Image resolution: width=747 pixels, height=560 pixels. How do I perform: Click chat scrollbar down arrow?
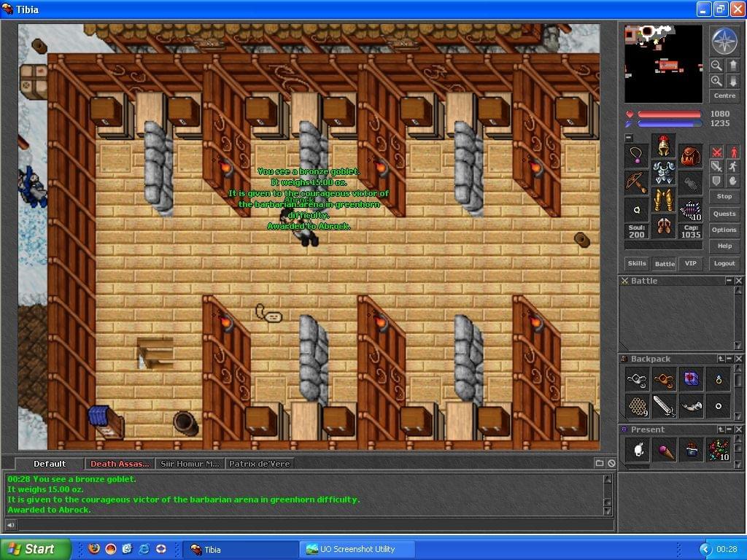[x=608, y=511]
